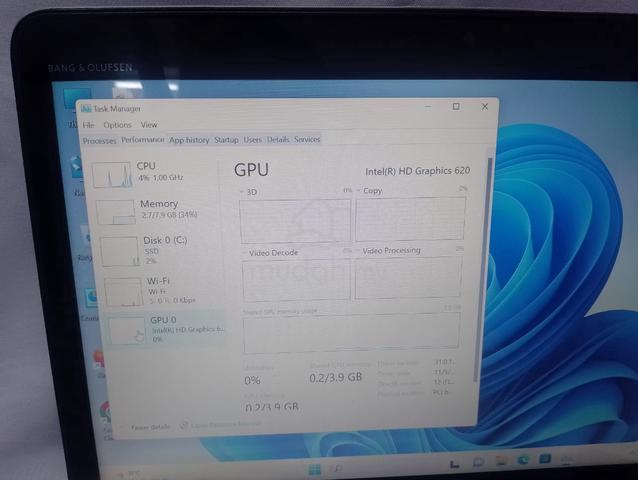
Task: Open the Options menu
Action: point(117,125)
